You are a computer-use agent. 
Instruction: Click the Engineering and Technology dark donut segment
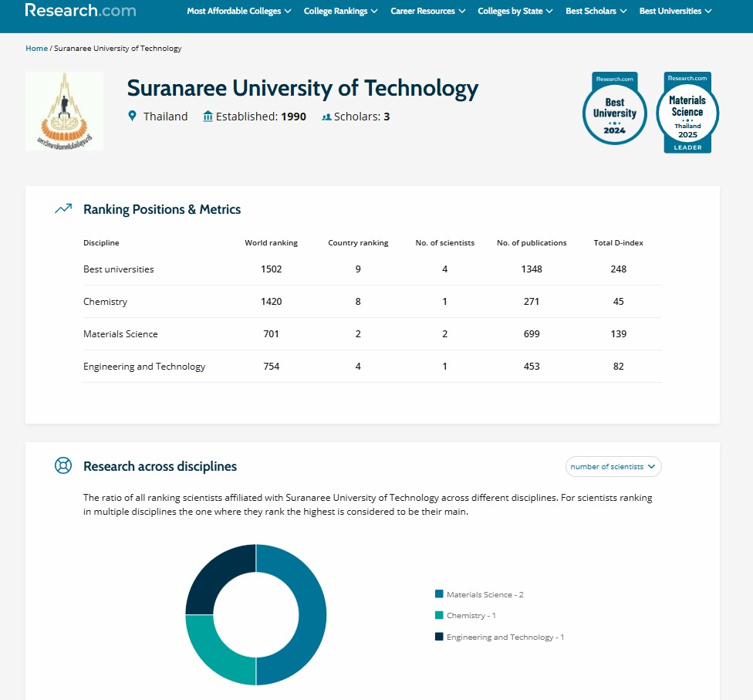[217, 575]
